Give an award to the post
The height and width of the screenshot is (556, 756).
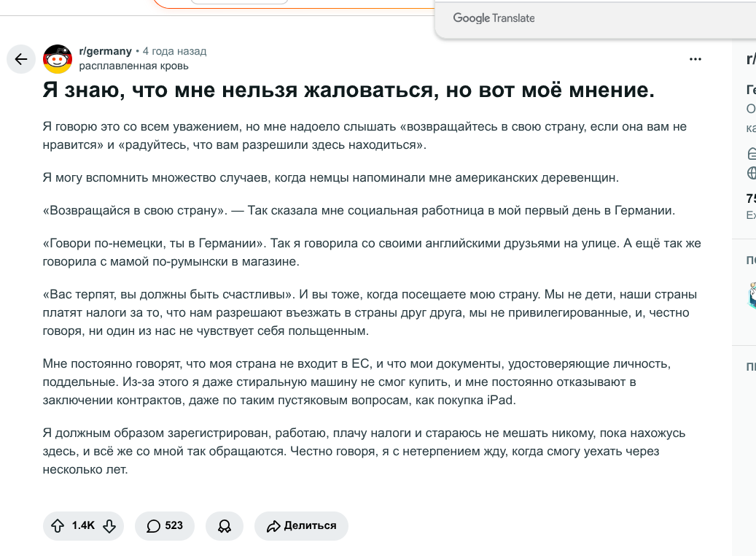[225, 525]
